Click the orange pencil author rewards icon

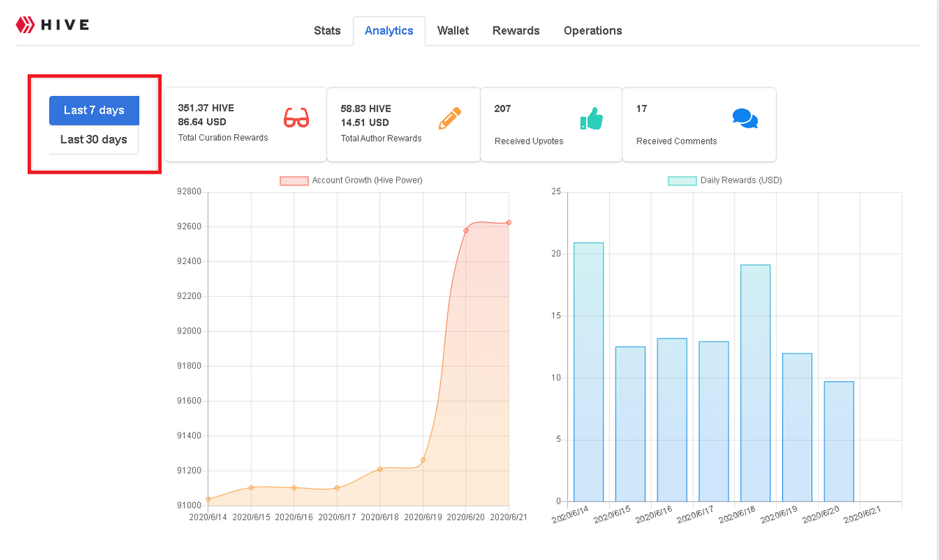[x=450, y=118]
